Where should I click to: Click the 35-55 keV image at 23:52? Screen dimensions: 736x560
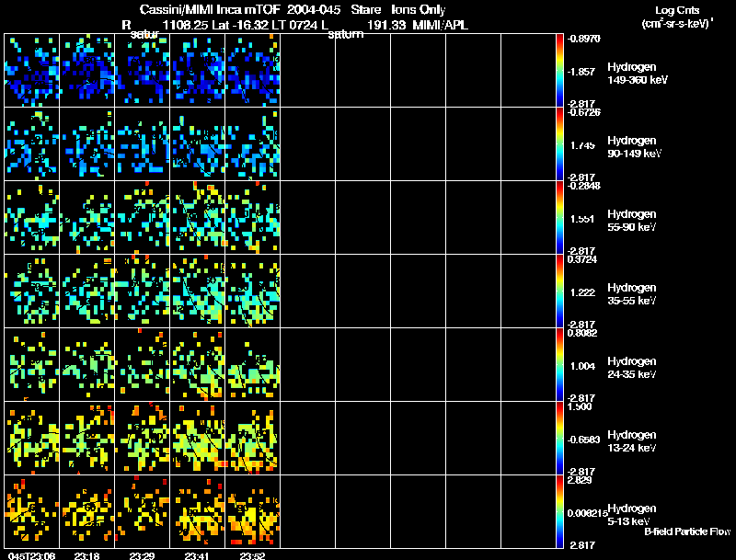[252, 291]
